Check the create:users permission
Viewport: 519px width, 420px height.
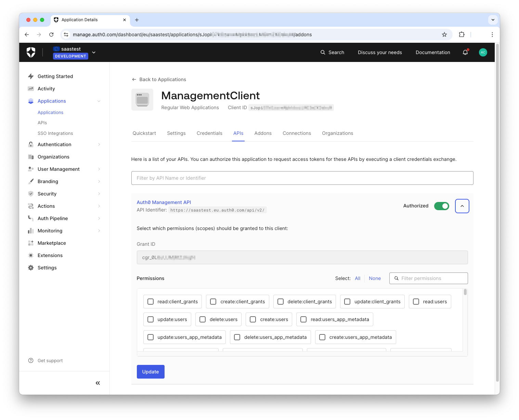pos(253,319)
